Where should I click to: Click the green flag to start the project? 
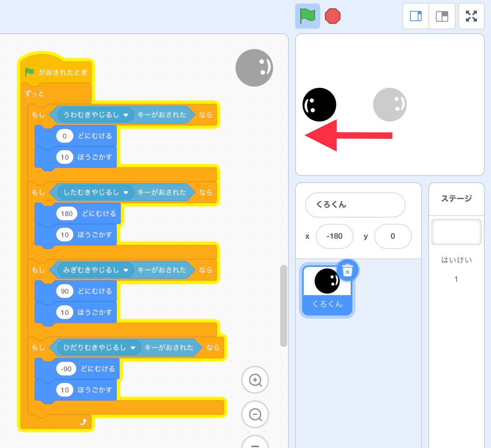(x=308, y=16)
